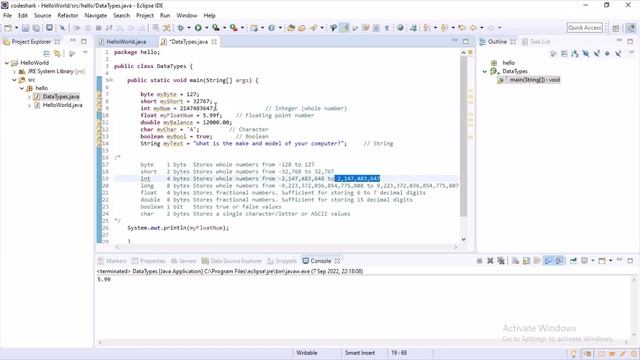
Task: Click the editor horizontal scrollbar
Action: [x=286, y=247]
